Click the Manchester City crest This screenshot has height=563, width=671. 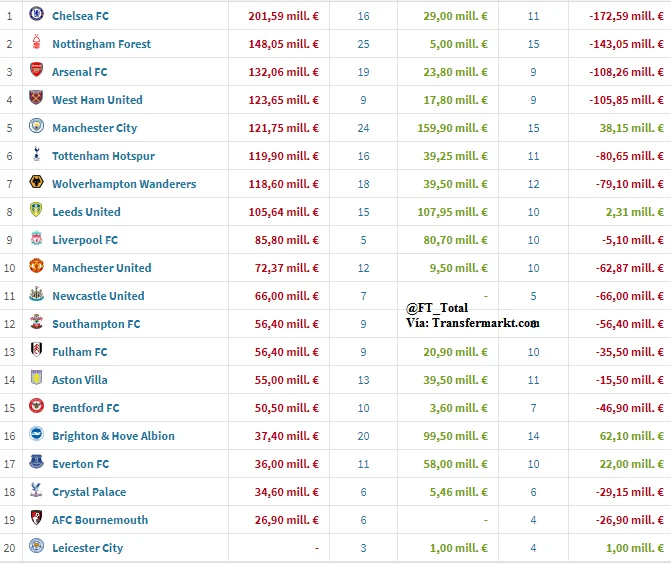point(36,126)
